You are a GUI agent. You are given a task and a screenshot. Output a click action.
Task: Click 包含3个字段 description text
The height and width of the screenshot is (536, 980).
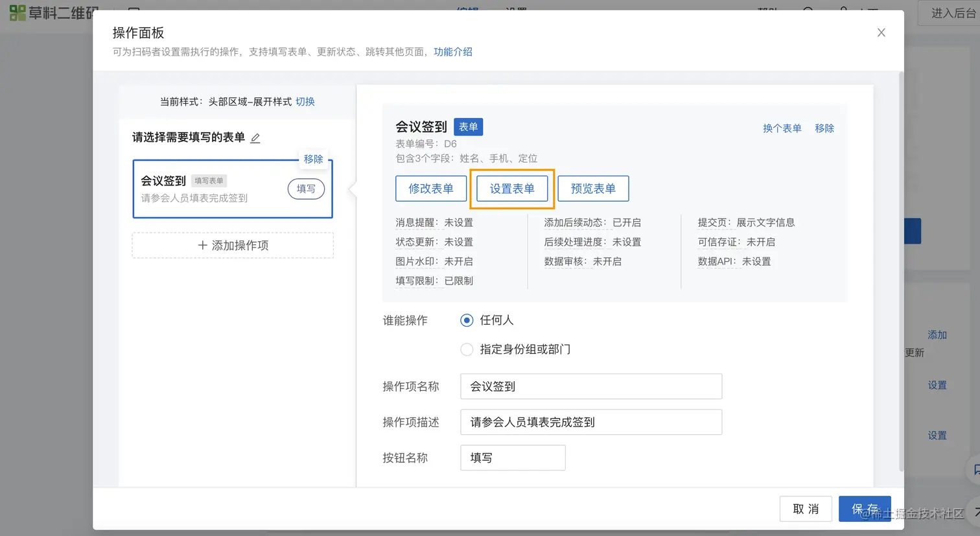pyautogui.click(x=466, y=158)
